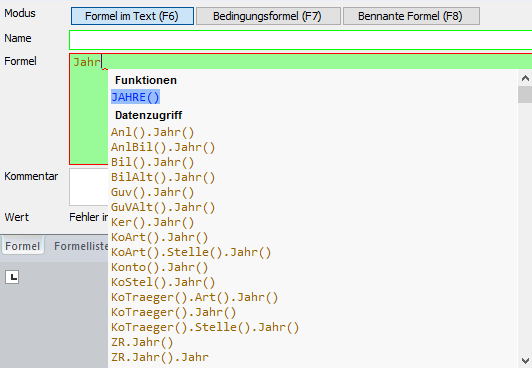This screenshot has height=368, width=532.
Task: Select the Formel im Text (F6) mode
Action: pos(132,16)
